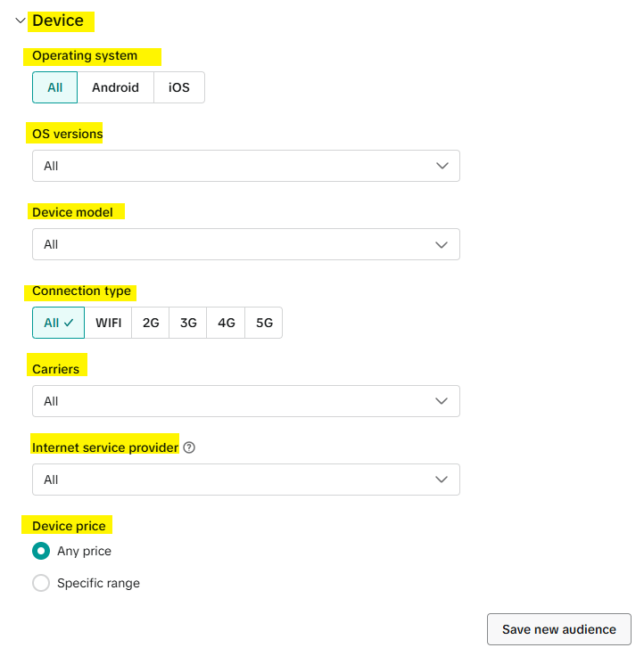The height and width of the screenshot is (656, 644).
Task: Select Specific range radio button
Action: click(x=41, y=583)
